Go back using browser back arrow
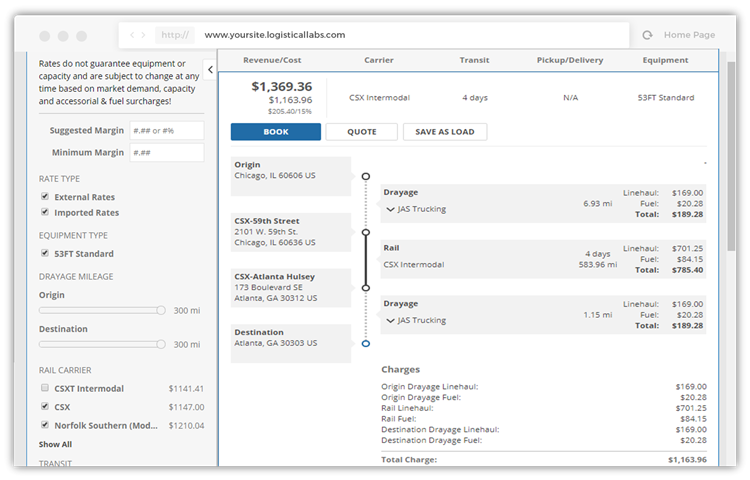 132,35
